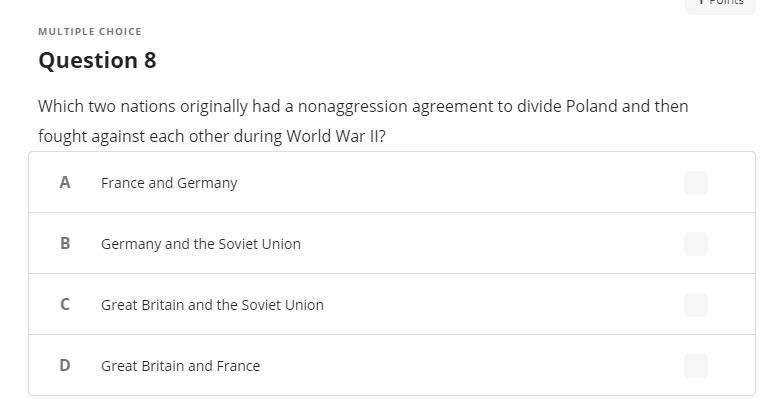Check the box for France and Germany

click(696, 183)
